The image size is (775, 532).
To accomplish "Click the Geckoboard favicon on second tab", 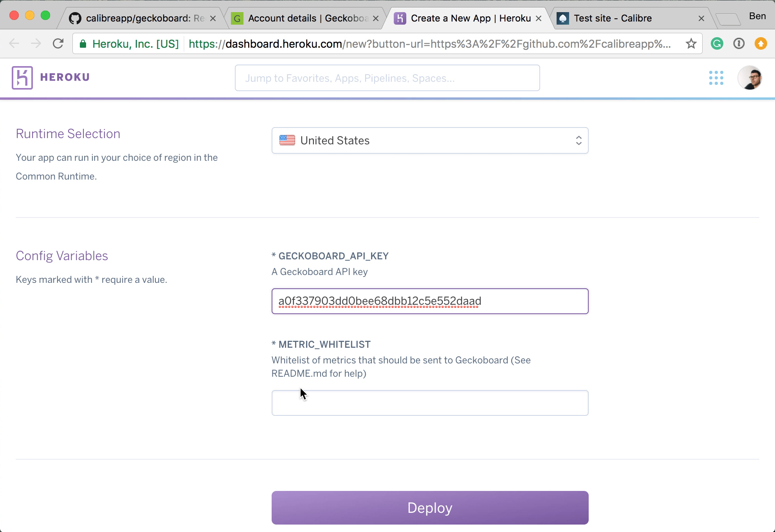I will tap(237, 18).
